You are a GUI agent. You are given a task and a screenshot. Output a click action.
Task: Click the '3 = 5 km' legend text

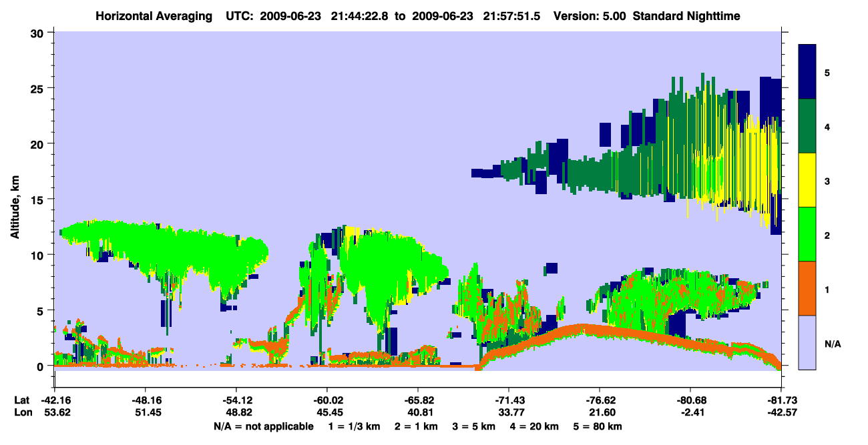pyautogui.click(x=475, y=426)
